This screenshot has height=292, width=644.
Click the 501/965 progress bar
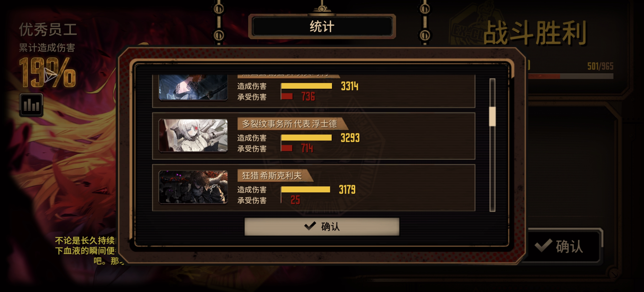pyautogui.click(x=571, y=76)
